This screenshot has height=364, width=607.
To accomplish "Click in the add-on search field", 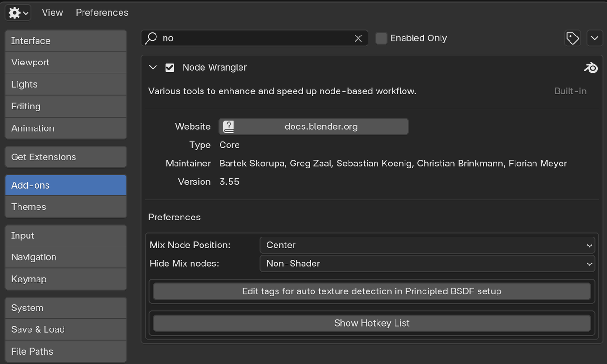I will coord(256,38).
